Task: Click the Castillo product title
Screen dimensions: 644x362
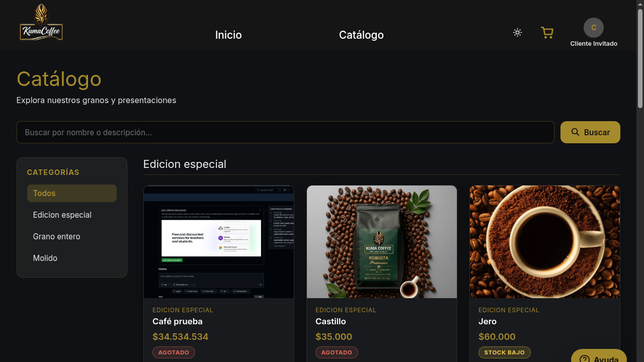Action: [331, 321]
